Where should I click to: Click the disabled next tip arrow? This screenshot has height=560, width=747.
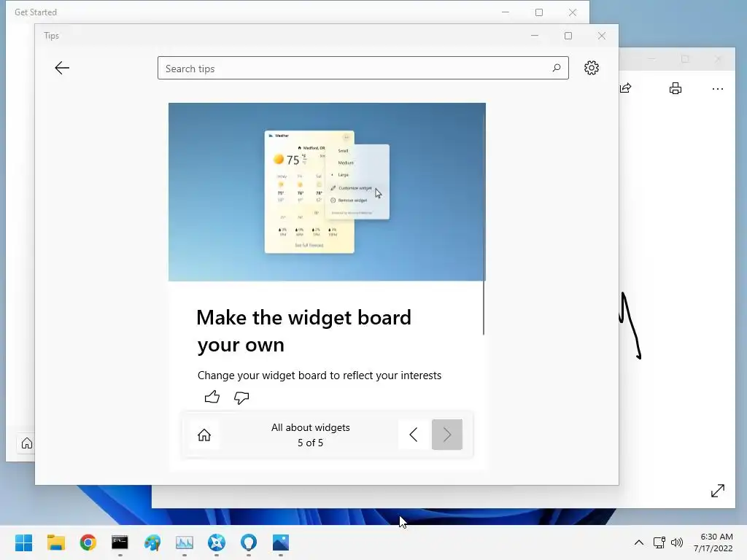tap(447, 435)
